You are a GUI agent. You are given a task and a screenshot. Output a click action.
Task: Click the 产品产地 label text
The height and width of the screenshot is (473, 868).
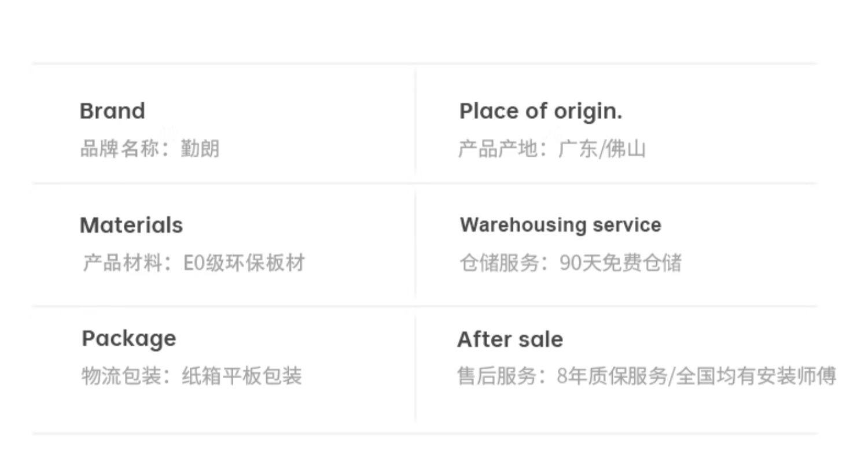(x=498, y=149)
